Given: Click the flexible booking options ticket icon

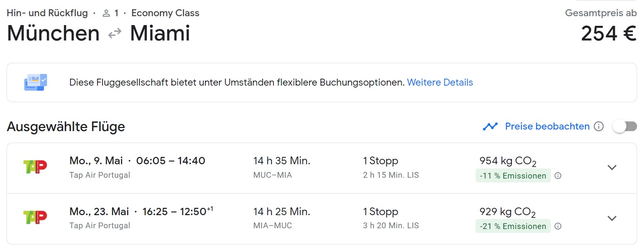Looking at the screenshot, I should [x=35, y=83].
